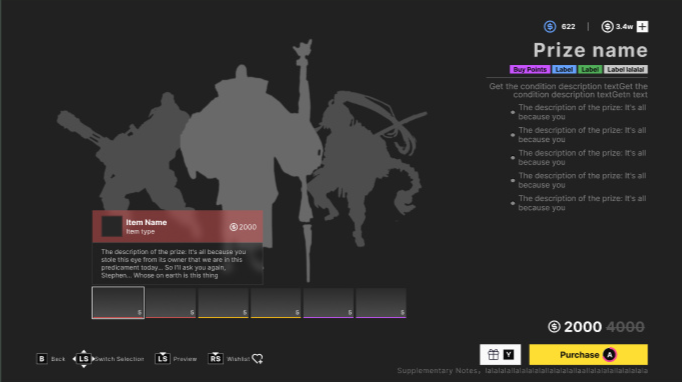Click the LS directional stick icon for Switch Selection
Image resolution: width=682 pixels, height=382 pixels.
point(84,359)
